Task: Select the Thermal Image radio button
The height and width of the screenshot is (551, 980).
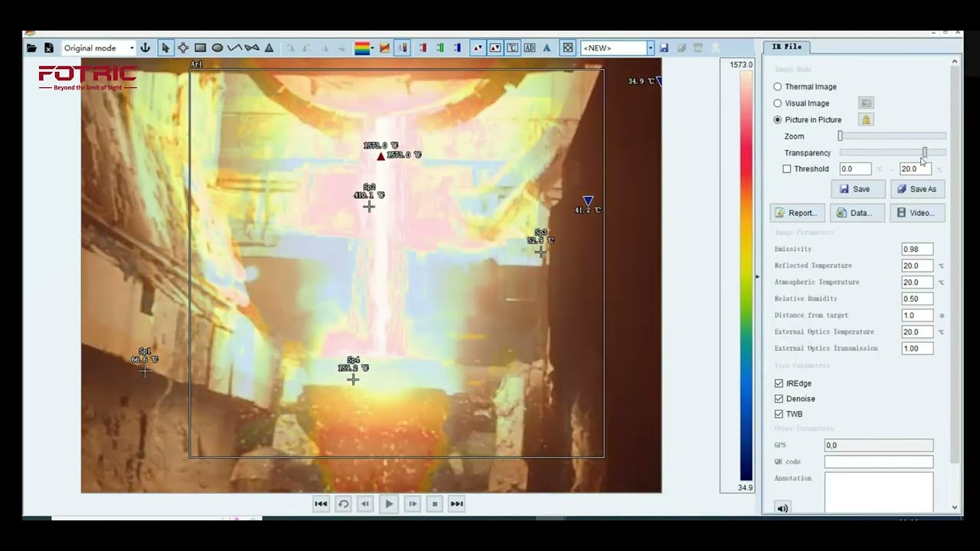Action: [x=778, y=87]
